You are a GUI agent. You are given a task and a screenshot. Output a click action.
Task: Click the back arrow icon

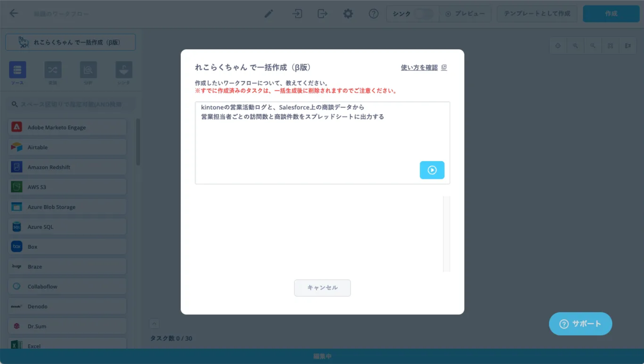click(x=14, y=13)
